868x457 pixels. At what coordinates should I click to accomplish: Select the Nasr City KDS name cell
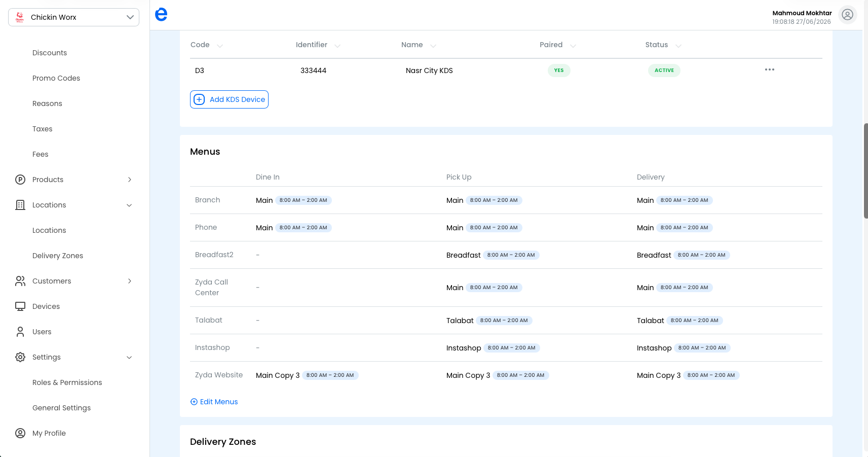point(429,71)
